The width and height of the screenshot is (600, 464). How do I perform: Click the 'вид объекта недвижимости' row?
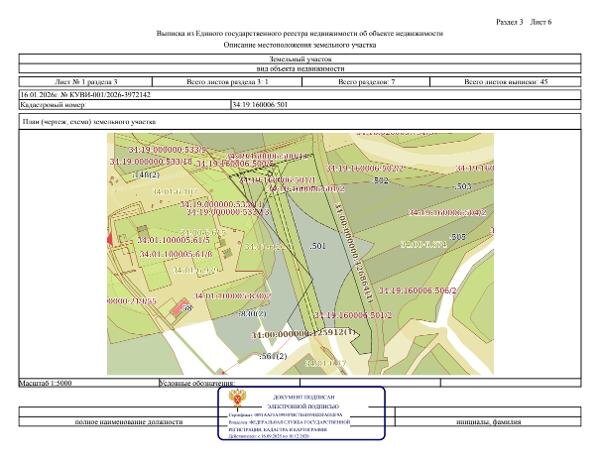tap(300, 69)
